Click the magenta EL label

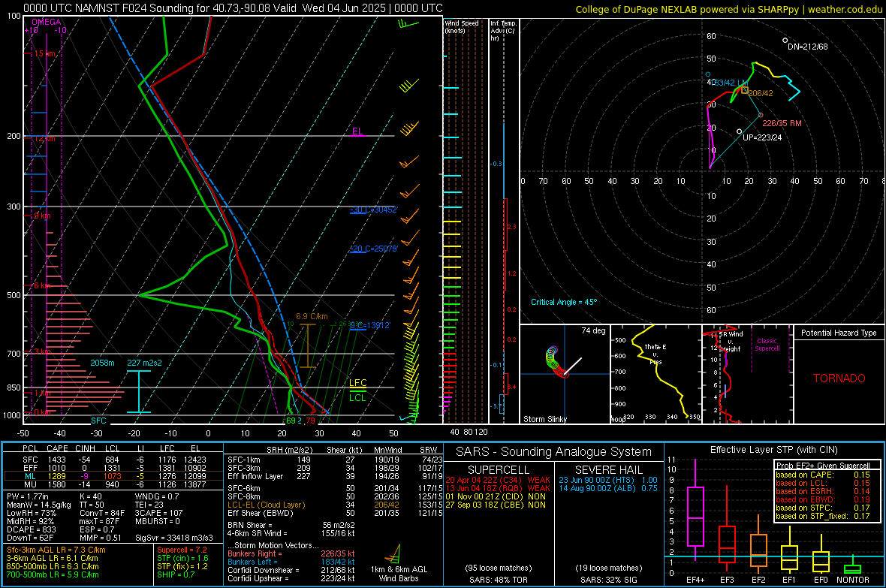coord(357,131)
